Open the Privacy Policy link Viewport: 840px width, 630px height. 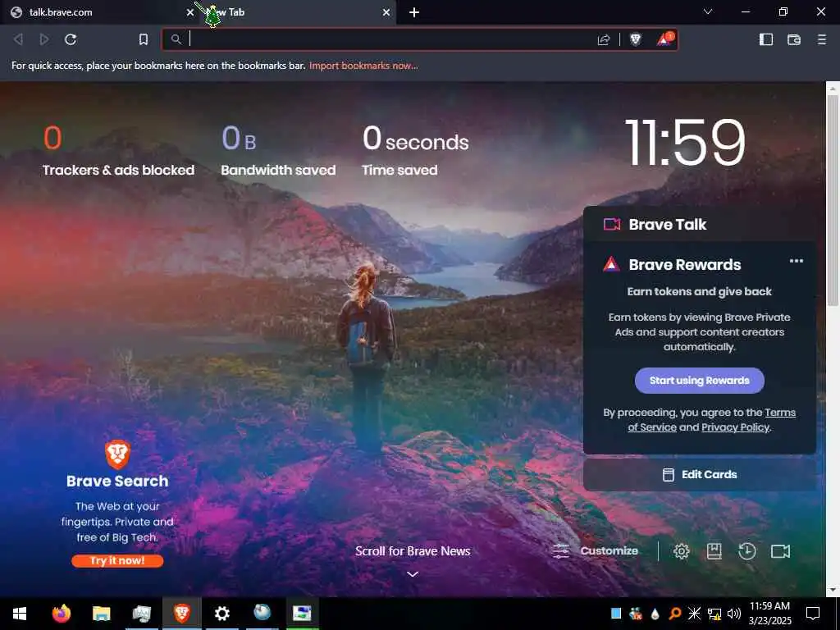736,427
